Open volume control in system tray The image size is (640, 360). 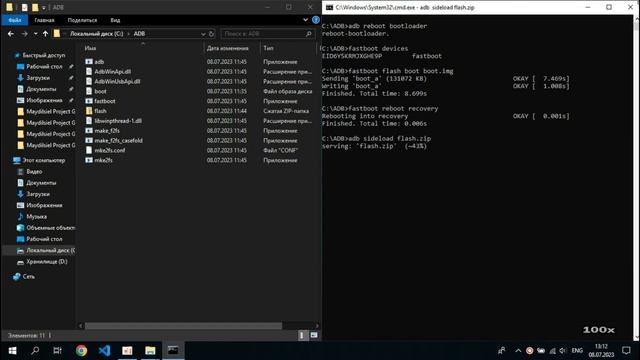[563, 351]
